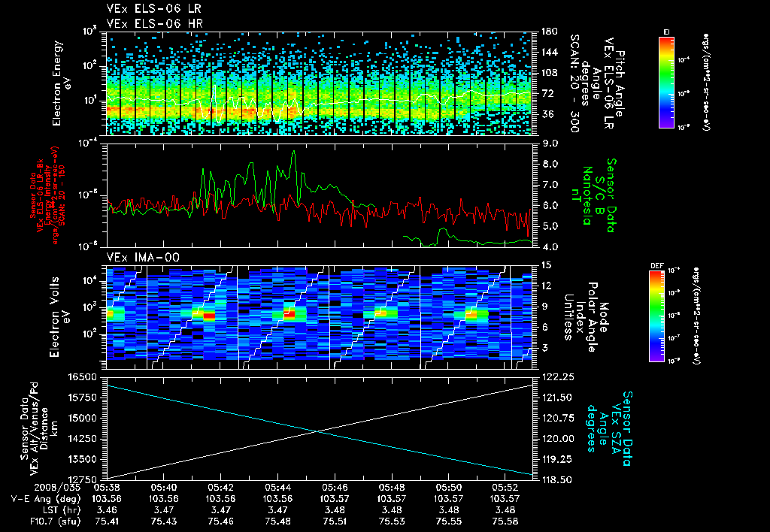Click the F10.7 value 75.55

pyautogui.click(x=448, y=521)
